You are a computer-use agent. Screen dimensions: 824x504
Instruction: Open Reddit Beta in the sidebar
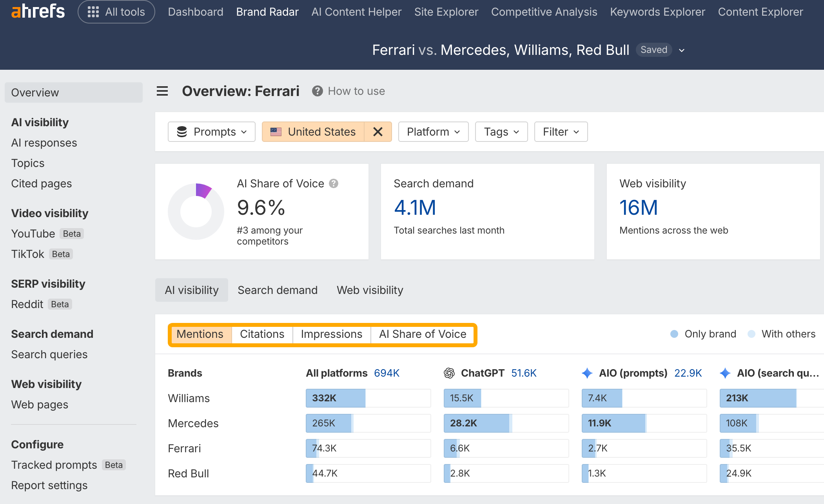click(41, 304)
